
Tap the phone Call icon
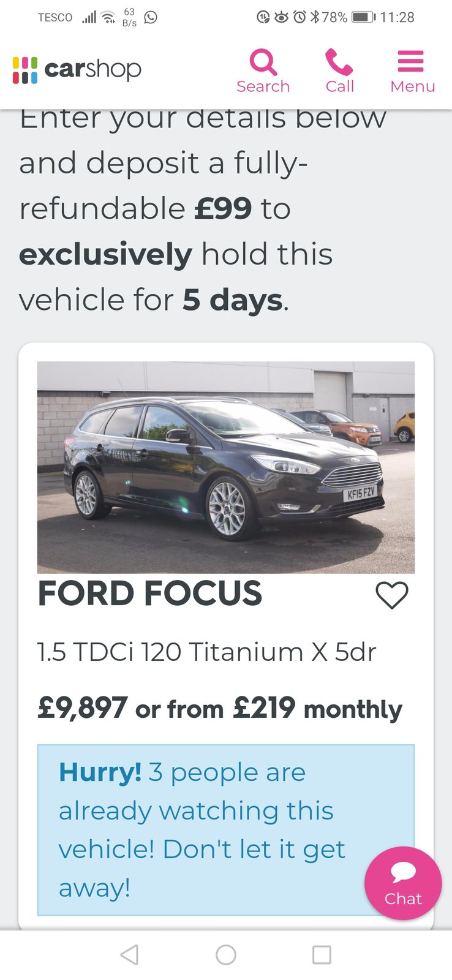[339, 62]
